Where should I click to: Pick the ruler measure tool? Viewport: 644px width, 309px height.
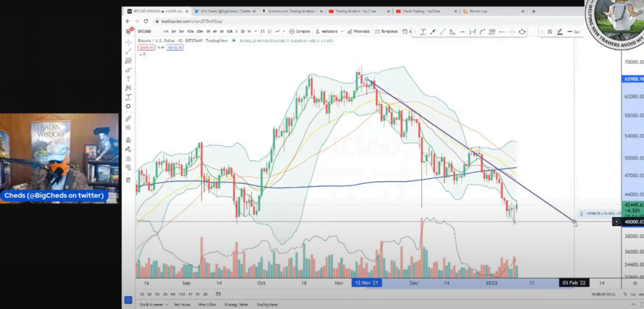pyautogui.click(x=128, y=118)
